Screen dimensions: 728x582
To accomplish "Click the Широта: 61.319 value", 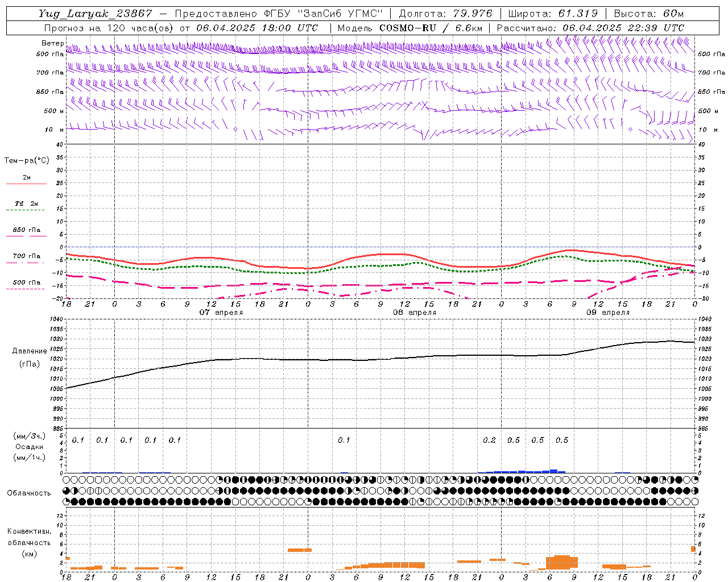I will click(553, 14).
